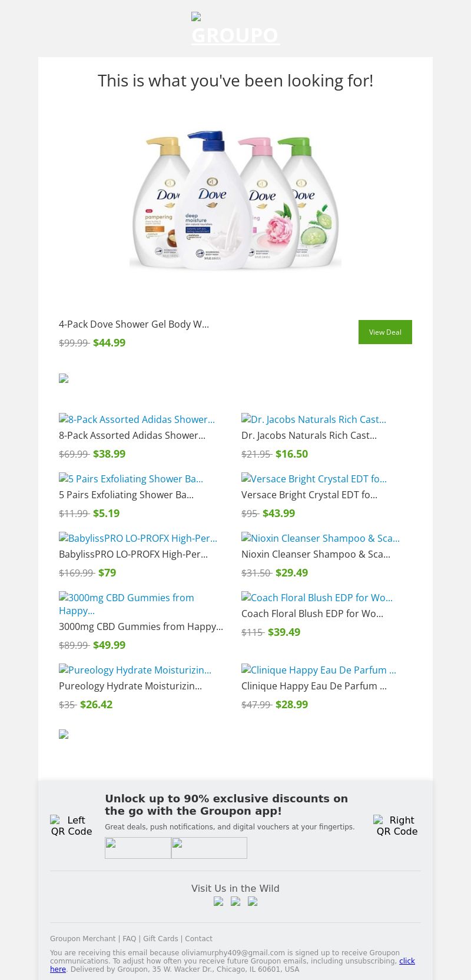Click the Groupon logo at the top
This screenshot has width=471, height=980.
coord(235,29)
